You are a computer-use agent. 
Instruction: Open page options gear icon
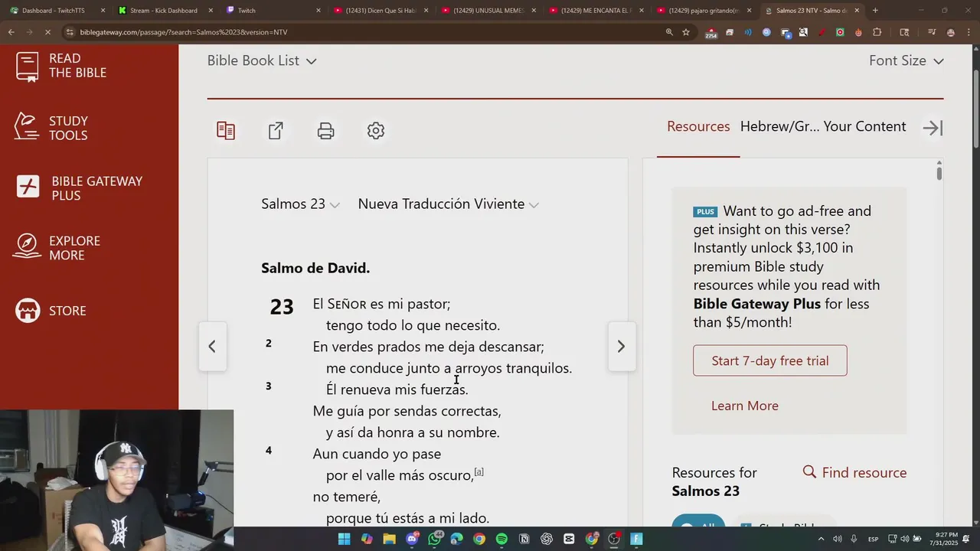(375, 131)
